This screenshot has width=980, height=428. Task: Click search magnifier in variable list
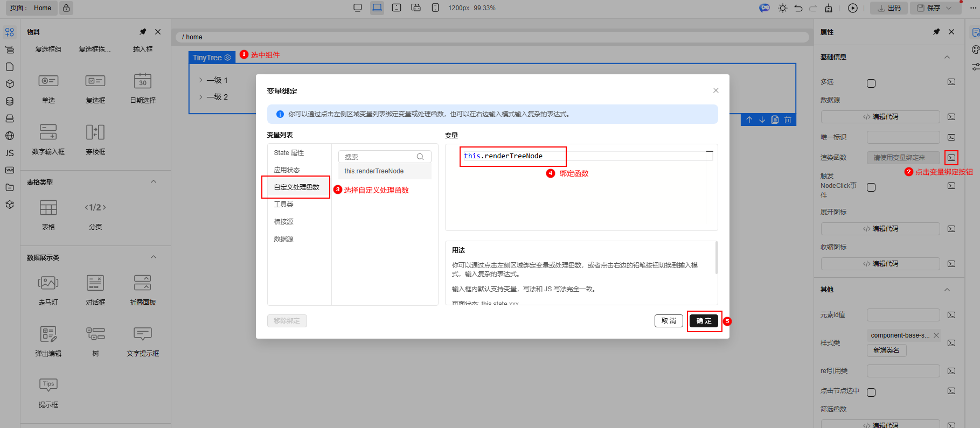tap(420, 157)
